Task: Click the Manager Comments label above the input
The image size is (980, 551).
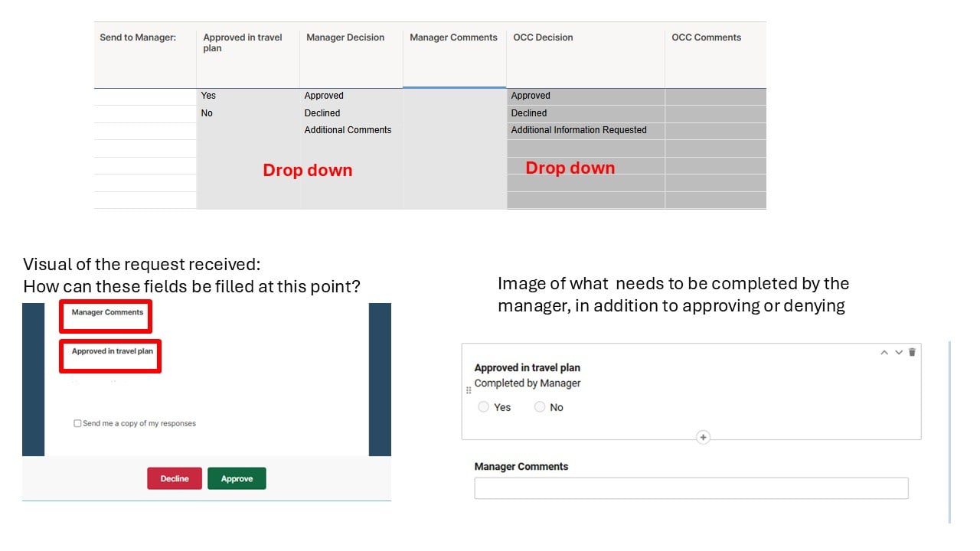Action: coord(521,467)
